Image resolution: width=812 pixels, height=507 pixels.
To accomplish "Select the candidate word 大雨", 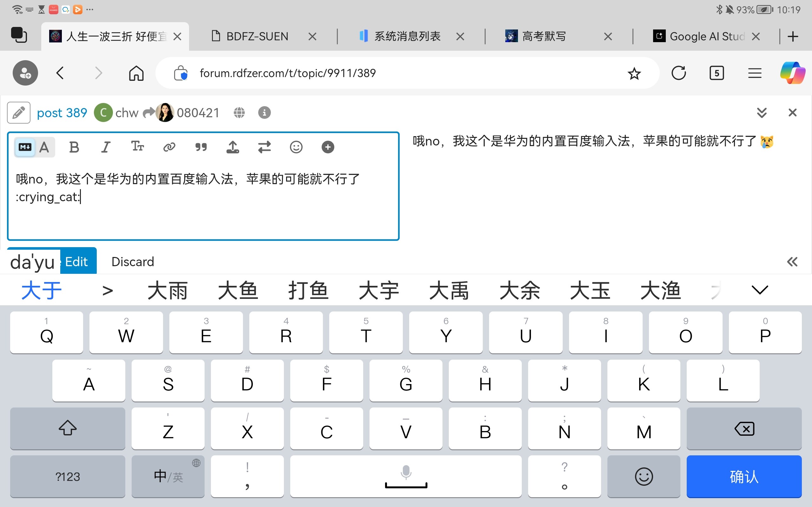I will pos(167,291).
